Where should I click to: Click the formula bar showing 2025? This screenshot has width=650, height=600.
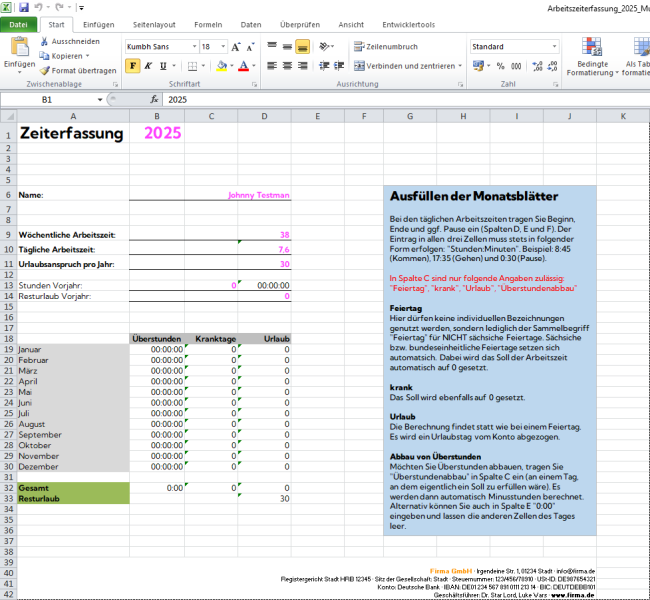pyautogui.click(x=406, y=100)
